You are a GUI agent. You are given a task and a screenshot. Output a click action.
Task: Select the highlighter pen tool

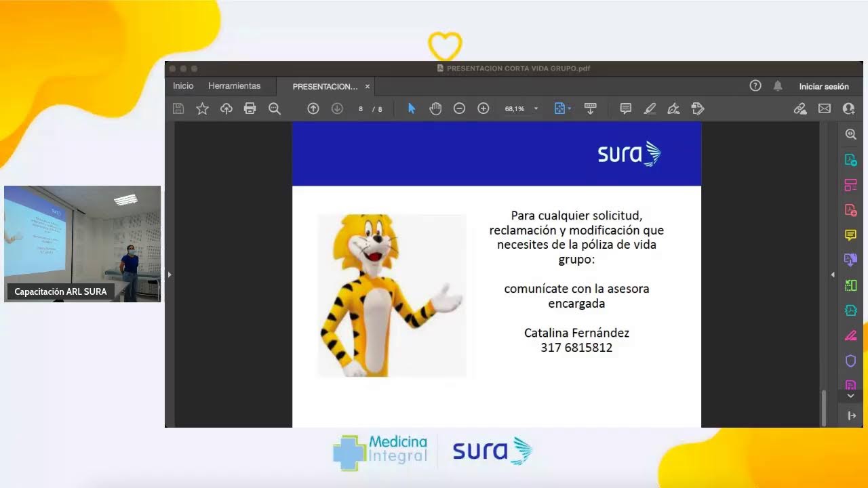pos(650,108)
